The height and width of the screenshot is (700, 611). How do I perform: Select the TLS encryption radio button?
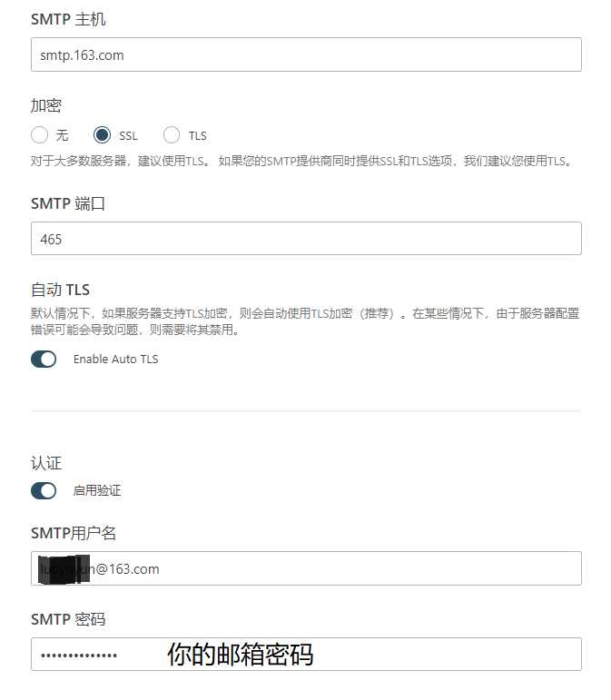pyautogui.click(x=172, y=134)
